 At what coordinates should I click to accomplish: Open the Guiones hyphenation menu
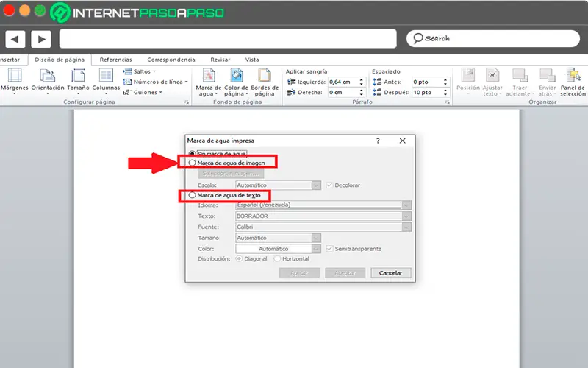tap(143, 93)
